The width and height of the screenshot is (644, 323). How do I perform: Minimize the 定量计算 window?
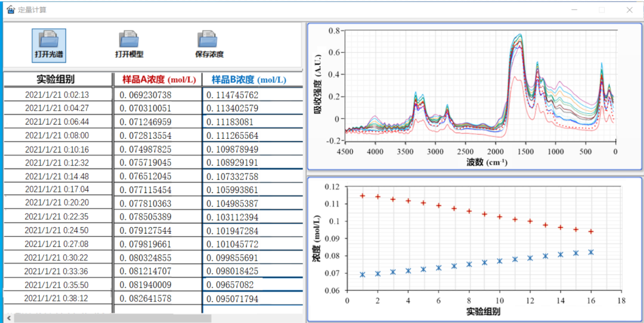pyautogui.click(x=575, y=10)
